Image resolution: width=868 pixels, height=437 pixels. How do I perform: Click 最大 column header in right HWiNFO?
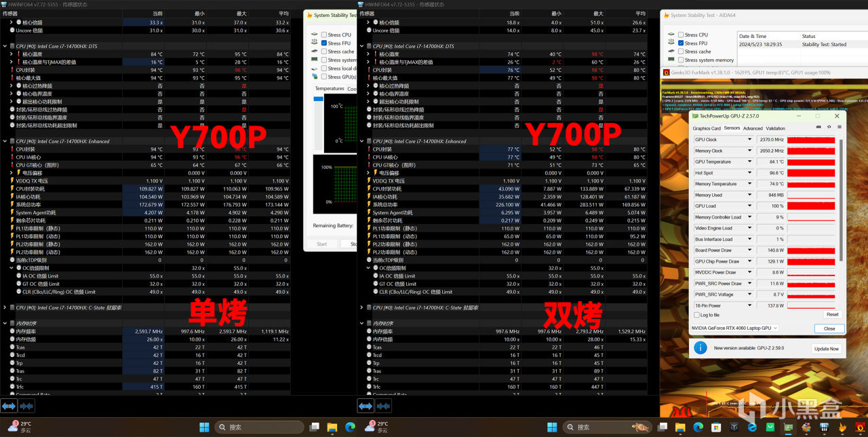pos(597,14)
